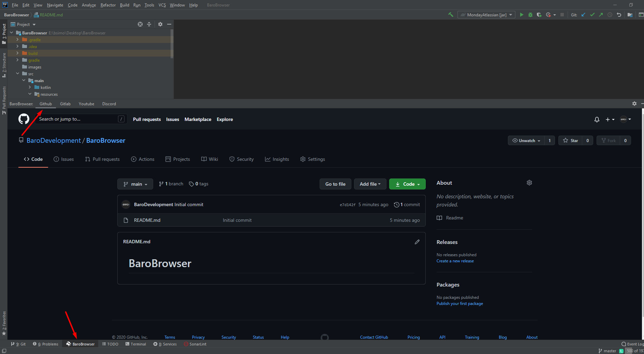Open Project panel settings gear
The image size is (644, 354).
160,24
